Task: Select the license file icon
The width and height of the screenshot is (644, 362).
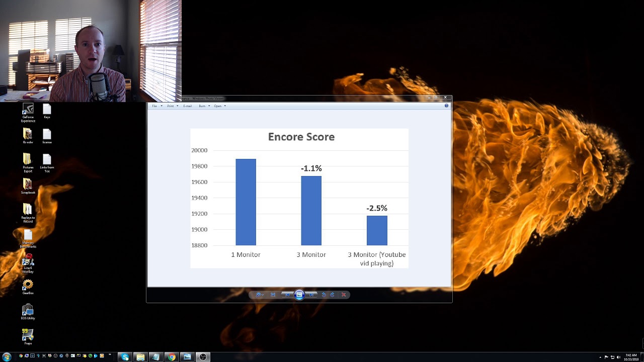Action: coord(47,136)
